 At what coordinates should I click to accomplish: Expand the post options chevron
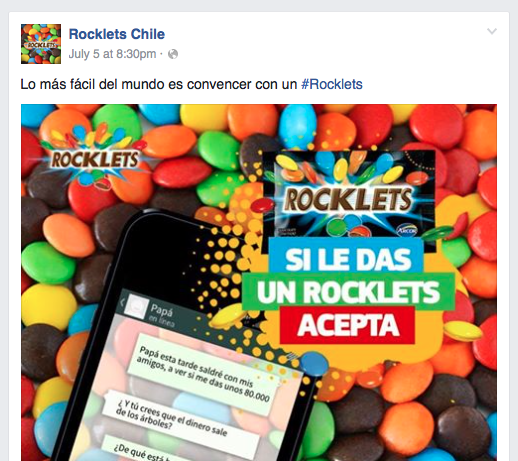point(492,31)
